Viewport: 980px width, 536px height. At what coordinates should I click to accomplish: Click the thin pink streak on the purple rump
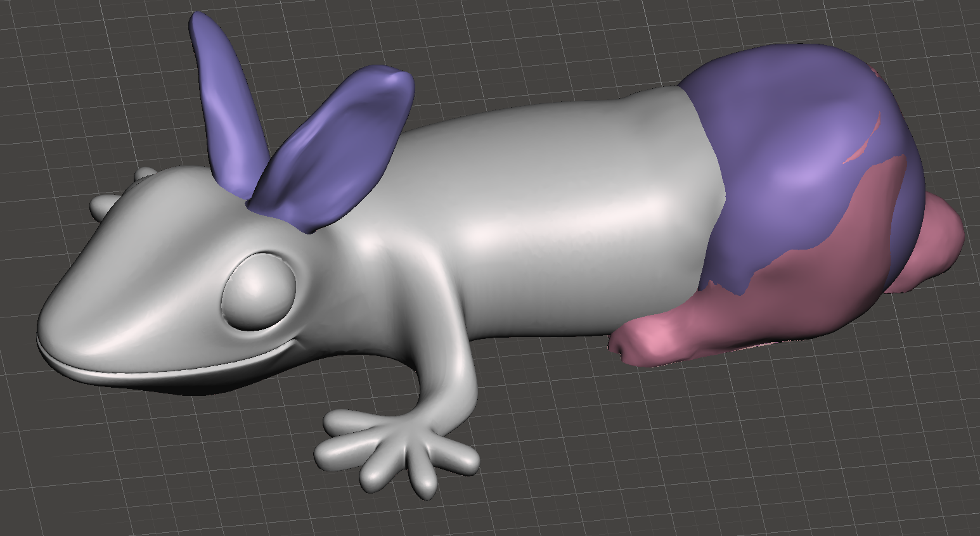(863, 144)
